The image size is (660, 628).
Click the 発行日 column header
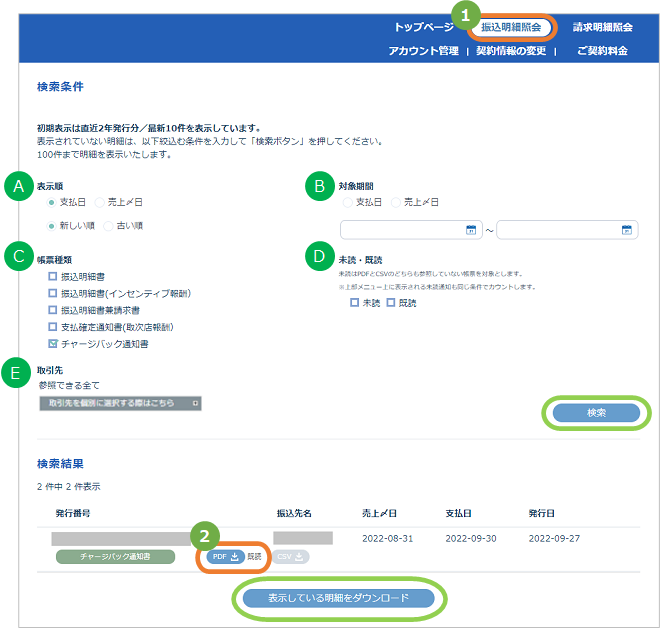[x=542, y=514]
